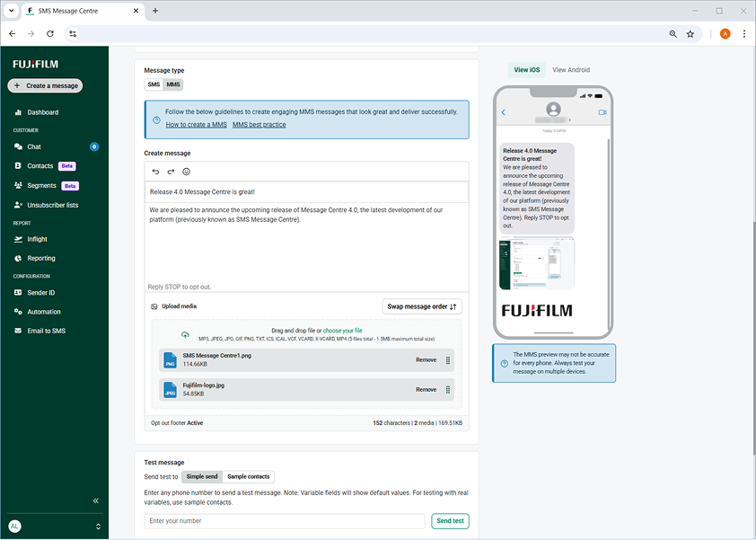Open How to create a MMS link
The image size is (756, 540).
point(197,125)
